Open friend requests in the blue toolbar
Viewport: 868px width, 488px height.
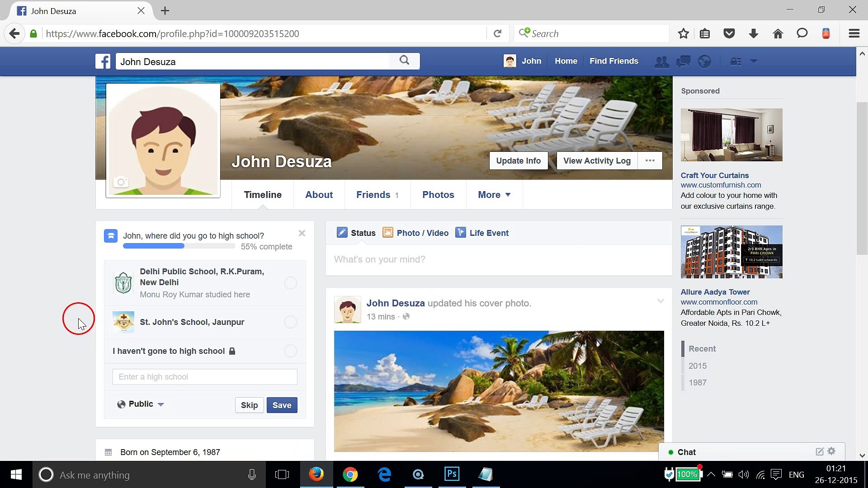(x=661, y=61)
